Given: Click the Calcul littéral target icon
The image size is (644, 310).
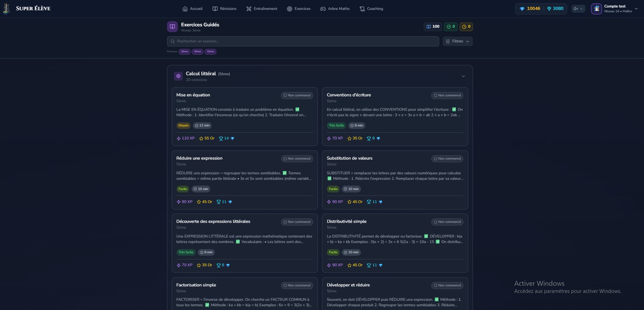Looking at the screenshot, I should point(178,76).
